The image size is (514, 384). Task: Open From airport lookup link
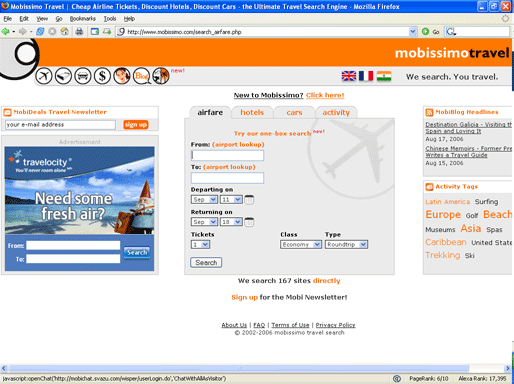pos(238,145)
